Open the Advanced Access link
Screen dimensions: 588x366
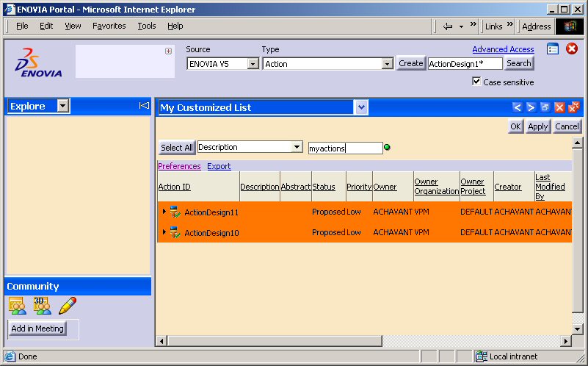click(503, 49)
